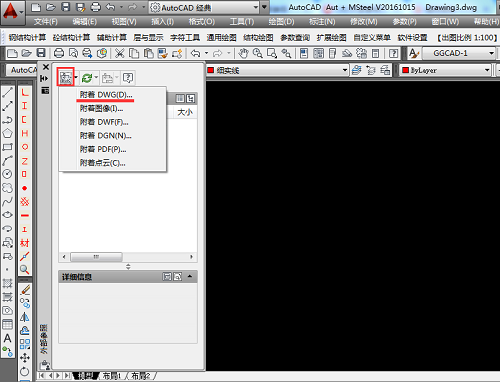Select the Move modify tool
Viewport: 500px width, 382px height.
[25, 358]
